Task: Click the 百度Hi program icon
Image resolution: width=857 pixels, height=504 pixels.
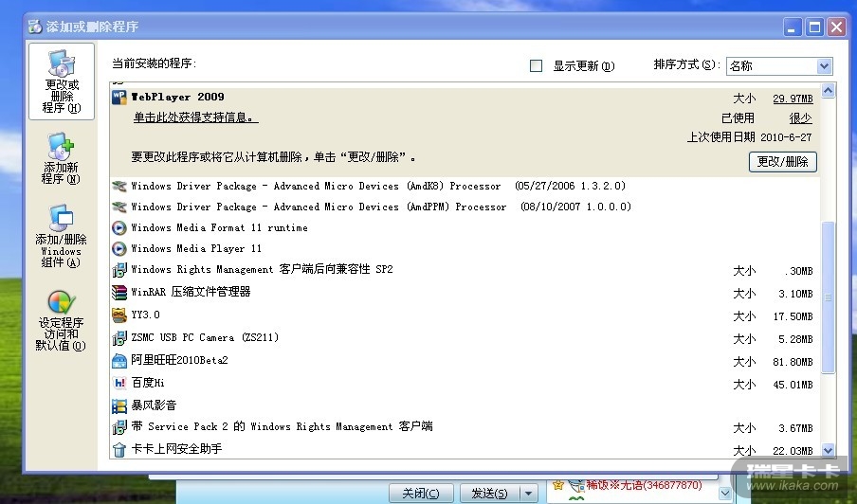Action: (x=119, y=384)
